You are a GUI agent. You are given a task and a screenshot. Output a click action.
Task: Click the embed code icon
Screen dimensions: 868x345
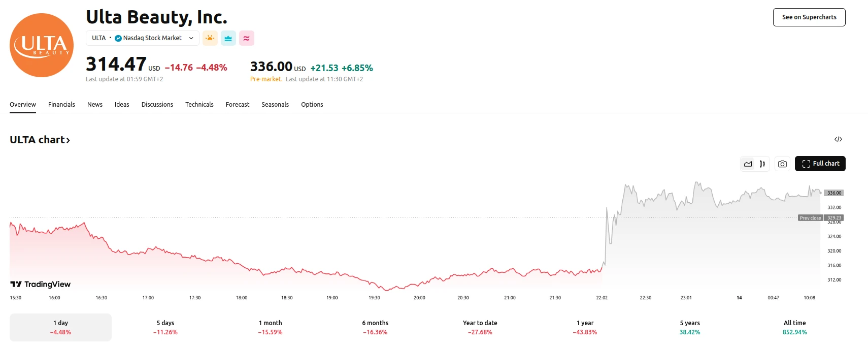[x=838, y=139]
